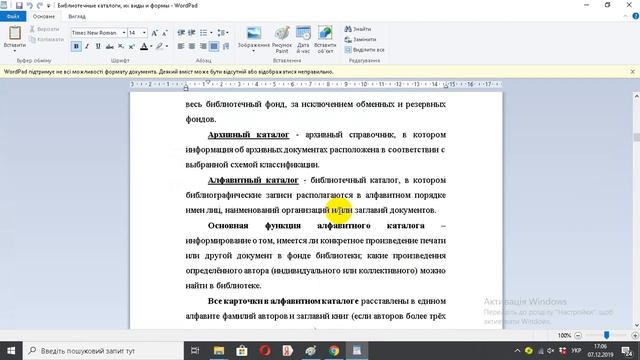This screenshot has width=640, height=360.
Task: Open the Файл menu
Action: tap(13, 16)
